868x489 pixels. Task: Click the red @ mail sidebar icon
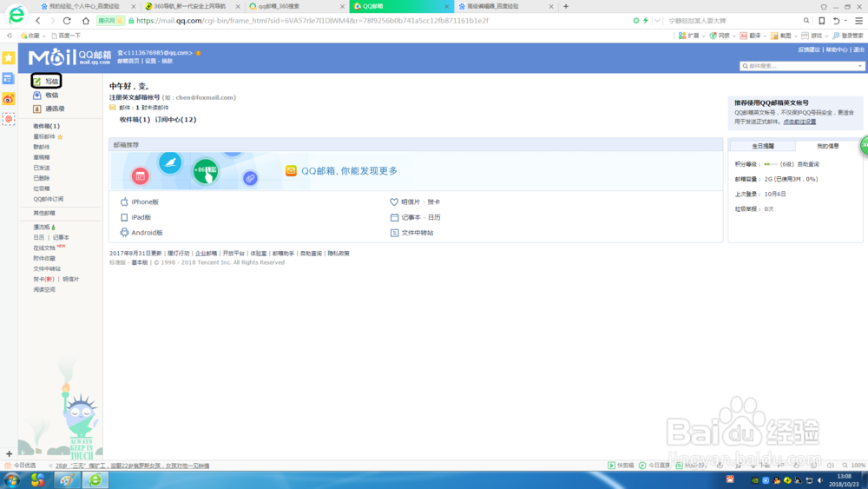9,119
